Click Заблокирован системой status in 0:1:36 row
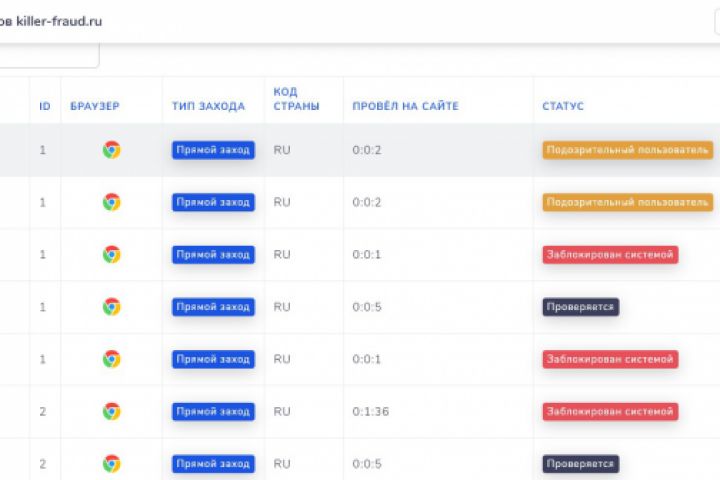This screenshot has height=480, width=720. pyautogui.click(x=610, y=411)
